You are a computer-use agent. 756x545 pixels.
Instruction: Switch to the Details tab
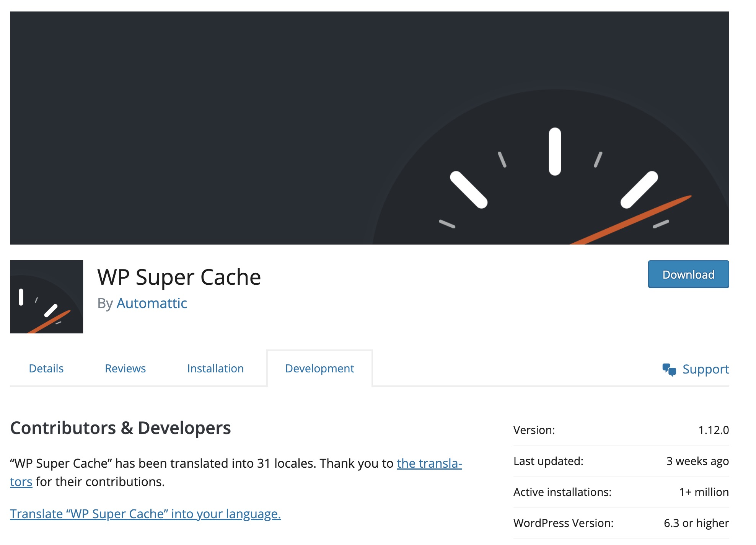(46, 368)
